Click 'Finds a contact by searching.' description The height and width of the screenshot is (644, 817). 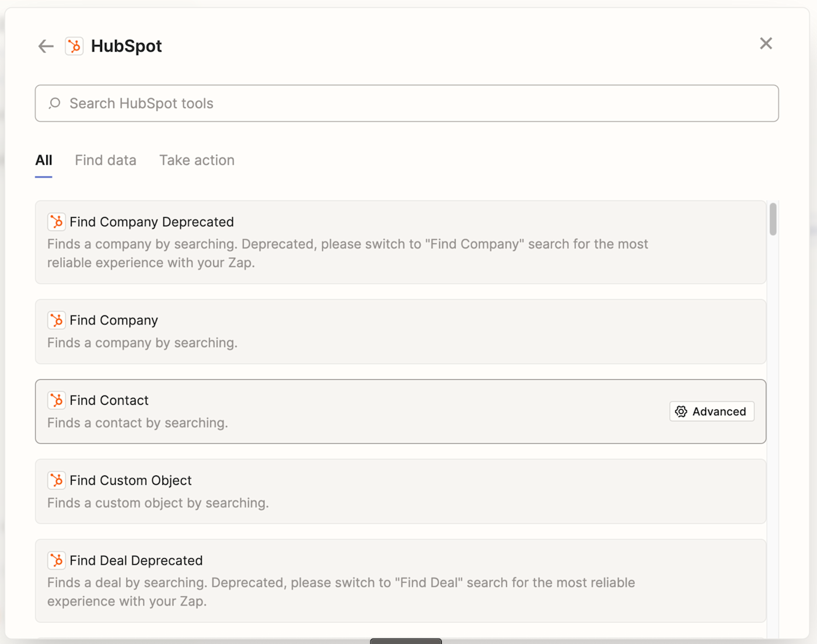click(138, 422)
